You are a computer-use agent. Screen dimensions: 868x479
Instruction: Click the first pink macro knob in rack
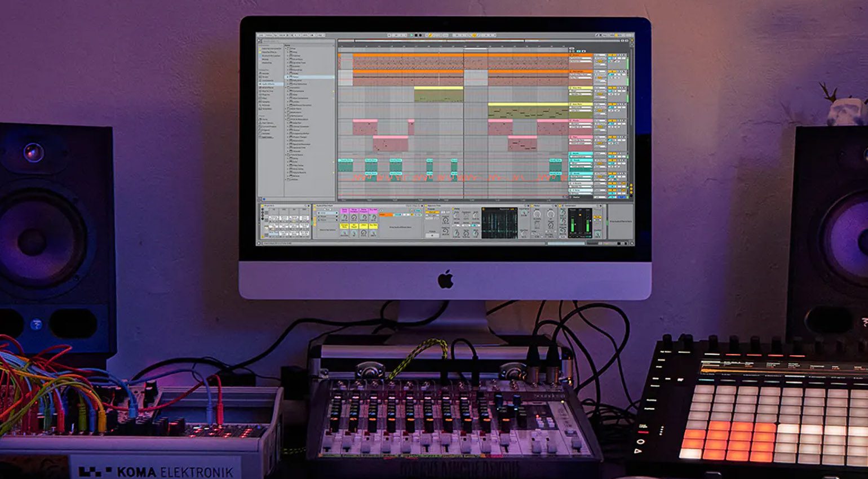click(345, 217)
